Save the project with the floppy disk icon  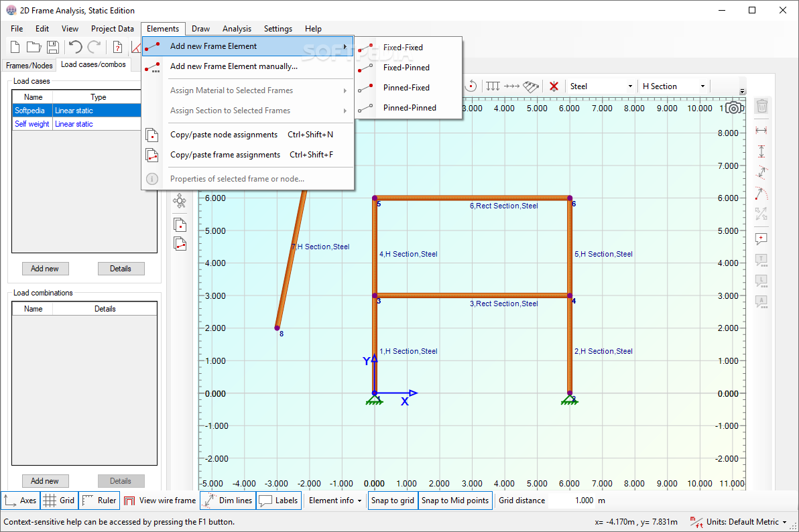point(53,48)
